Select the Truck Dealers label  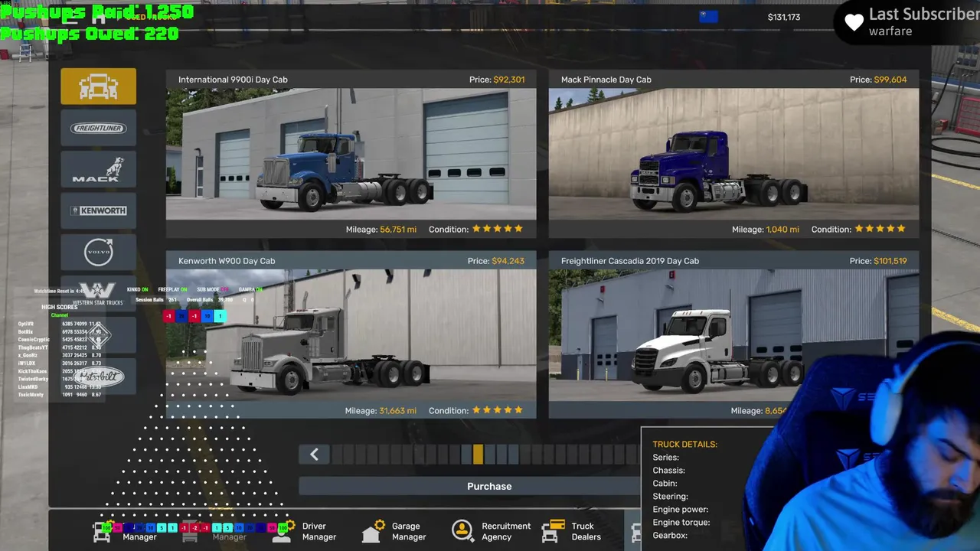click(586, 532)
